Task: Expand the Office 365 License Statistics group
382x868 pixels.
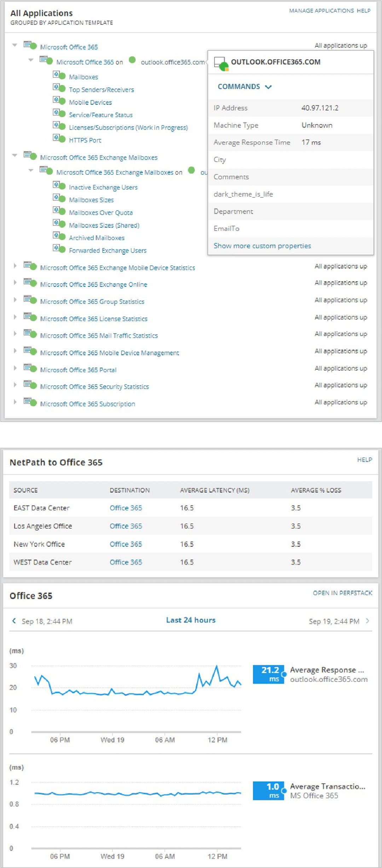Action: click(x=15, y=317)
